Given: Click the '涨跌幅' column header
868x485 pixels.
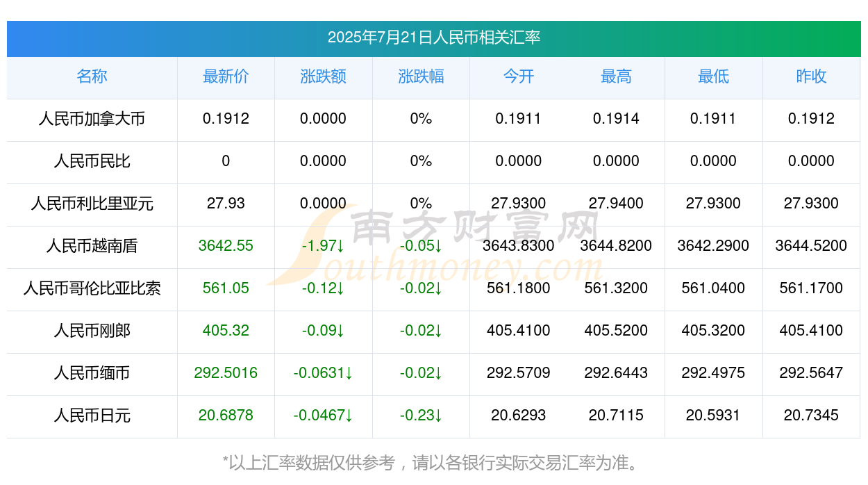Looking at the screenshot, I should point(421,76).
